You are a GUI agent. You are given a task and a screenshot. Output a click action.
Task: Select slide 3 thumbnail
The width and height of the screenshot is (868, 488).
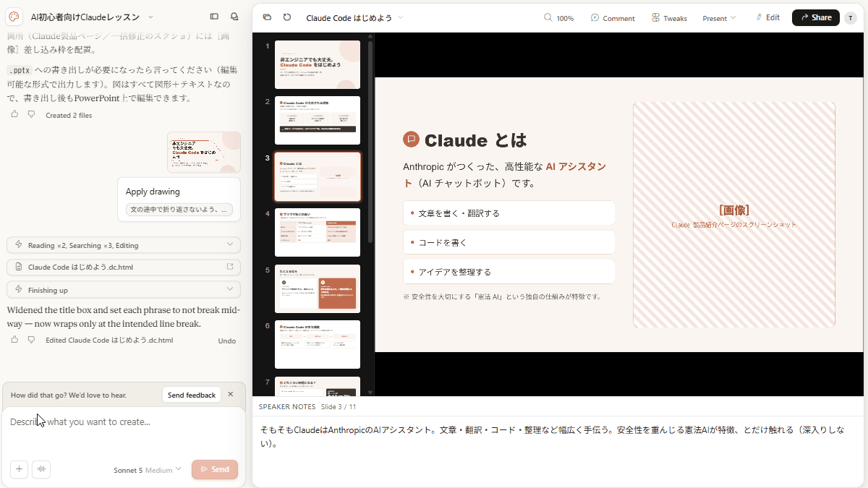coord(318,176)
